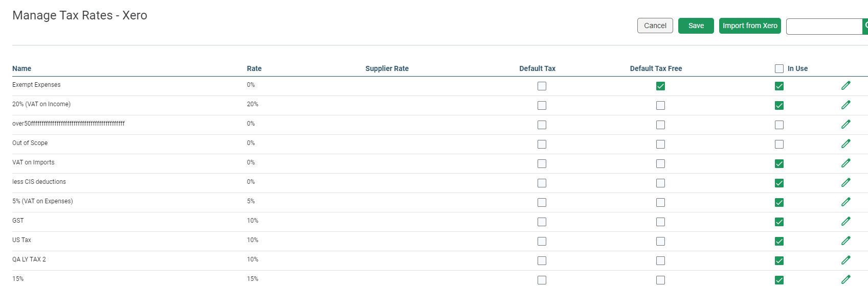Screen dimensions: 868x287
Task: Set GST as Default Tax
Action: tap(542, 222)
